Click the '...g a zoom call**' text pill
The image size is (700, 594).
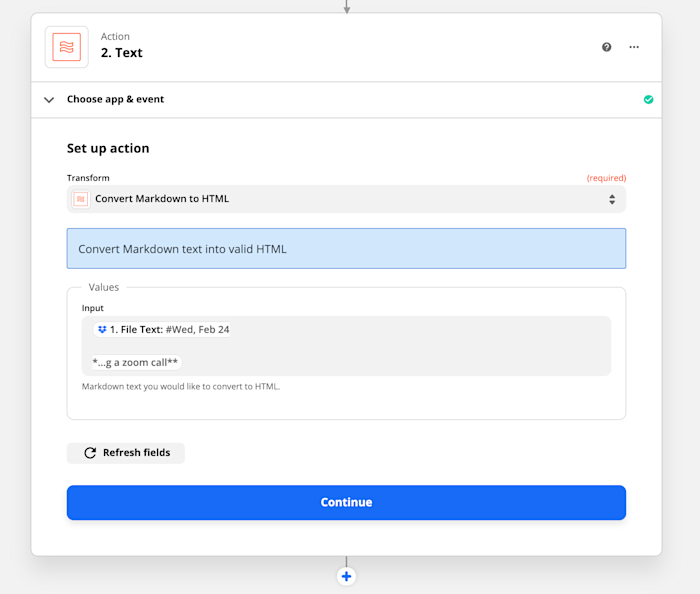pos(135,362)
